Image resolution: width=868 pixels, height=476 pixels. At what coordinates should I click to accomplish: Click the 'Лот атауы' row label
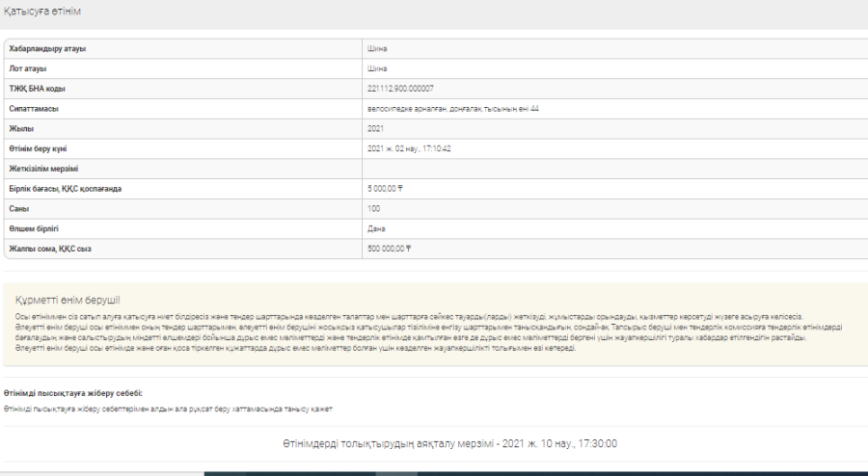pos(28,68)
